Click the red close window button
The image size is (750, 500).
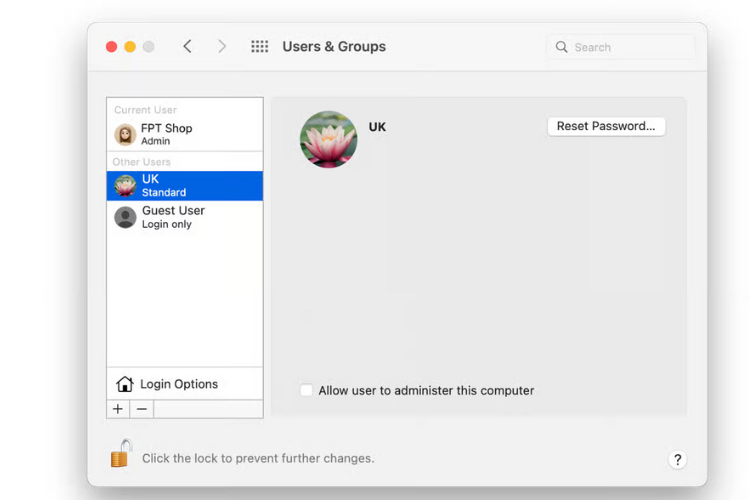coord(111,46)
